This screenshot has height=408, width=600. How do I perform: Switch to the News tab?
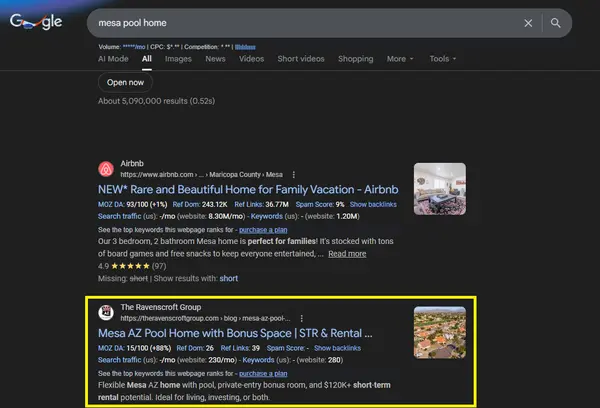(215, 59)
